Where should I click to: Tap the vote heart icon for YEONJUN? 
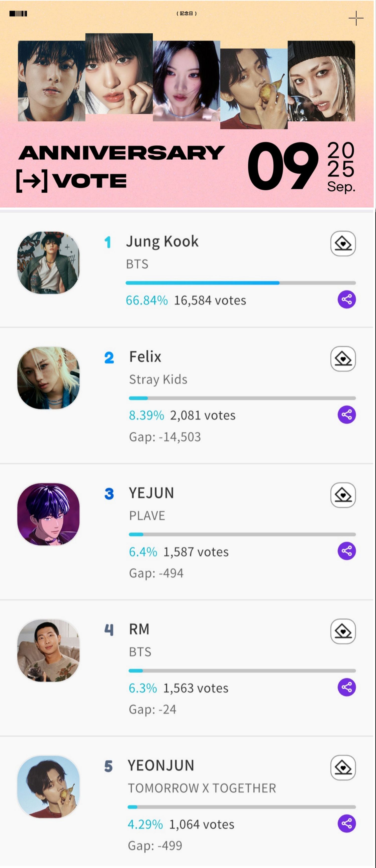[343, 768]
